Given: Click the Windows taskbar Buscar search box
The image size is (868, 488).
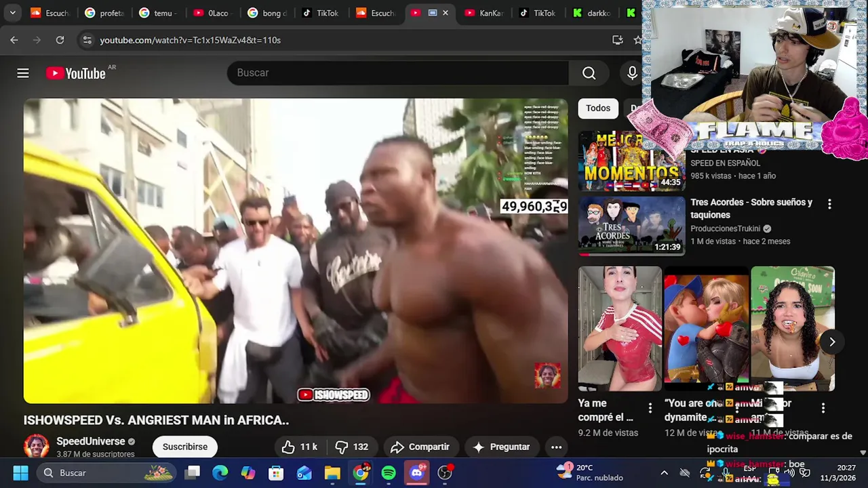Looking at the screenshot, I should (105, 472).
